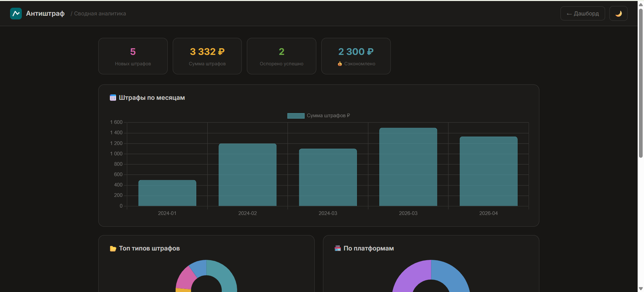The width and height of the screenshot is (644, 292).
Task: Select the 2024-02 bar in the chart
Action: click(x=248, y=175)
